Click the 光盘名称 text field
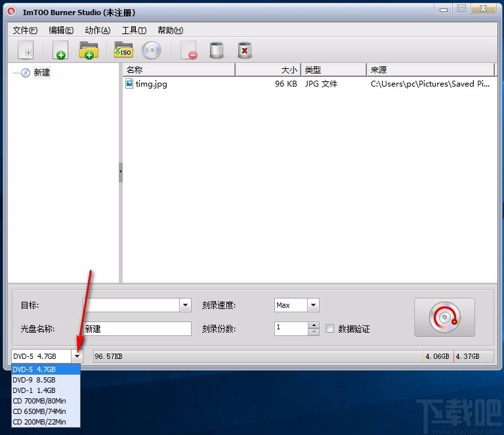 click(137, 329)
